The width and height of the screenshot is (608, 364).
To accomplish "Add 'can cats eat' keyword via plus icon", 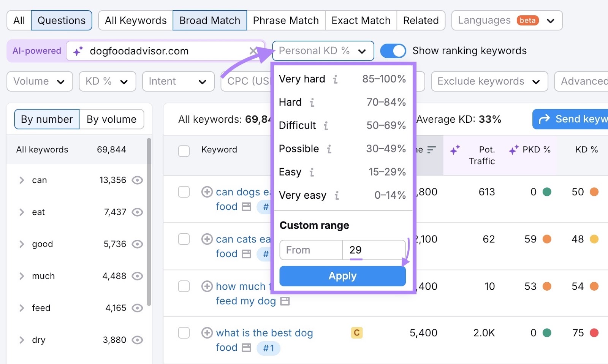I will tap(207, 239).
